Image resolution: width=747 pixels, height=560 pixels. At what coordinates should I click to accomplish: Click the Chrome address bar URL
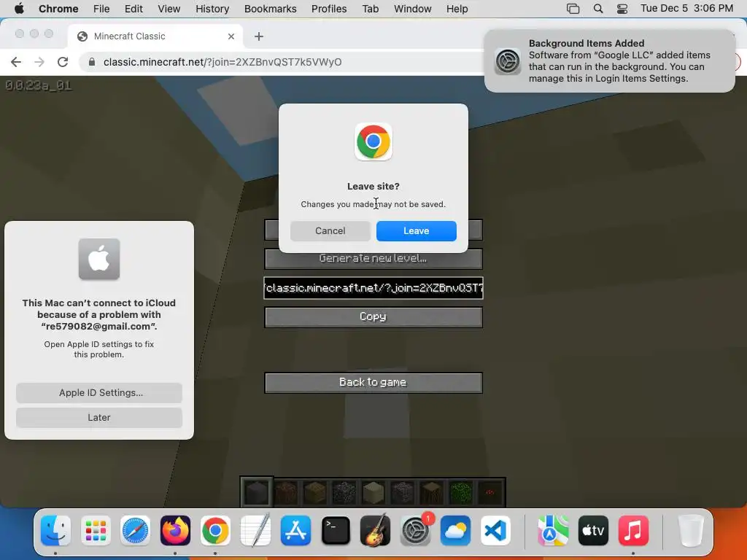point(222,62)
